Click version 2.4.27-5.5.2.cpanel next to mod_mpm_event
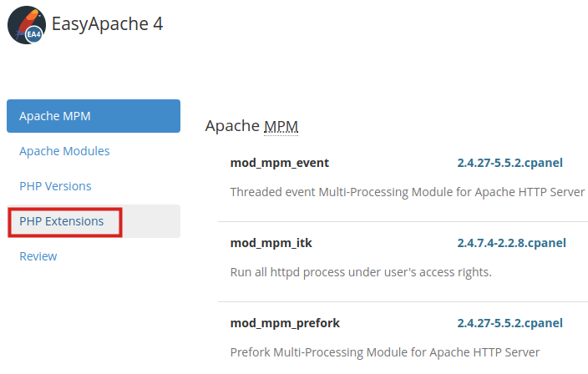 pyautogui.click(x=509, y=163)
